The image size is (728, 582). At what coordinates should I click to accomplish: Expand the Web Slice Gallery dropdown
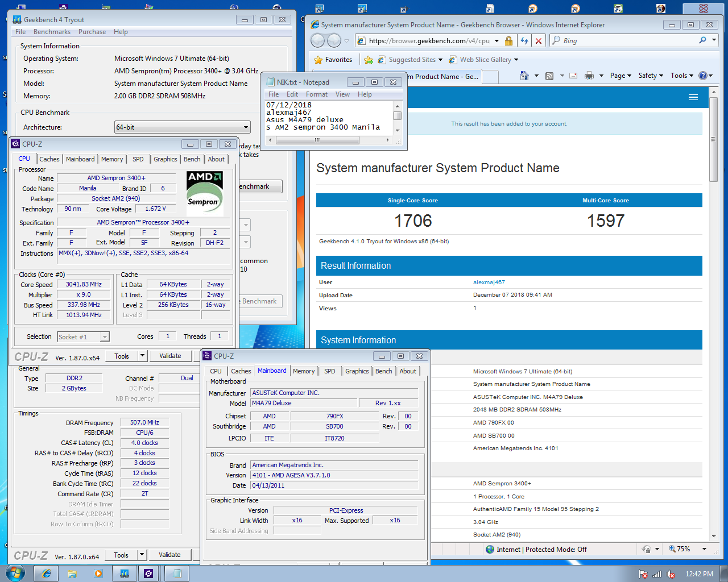tap(516, 60)
